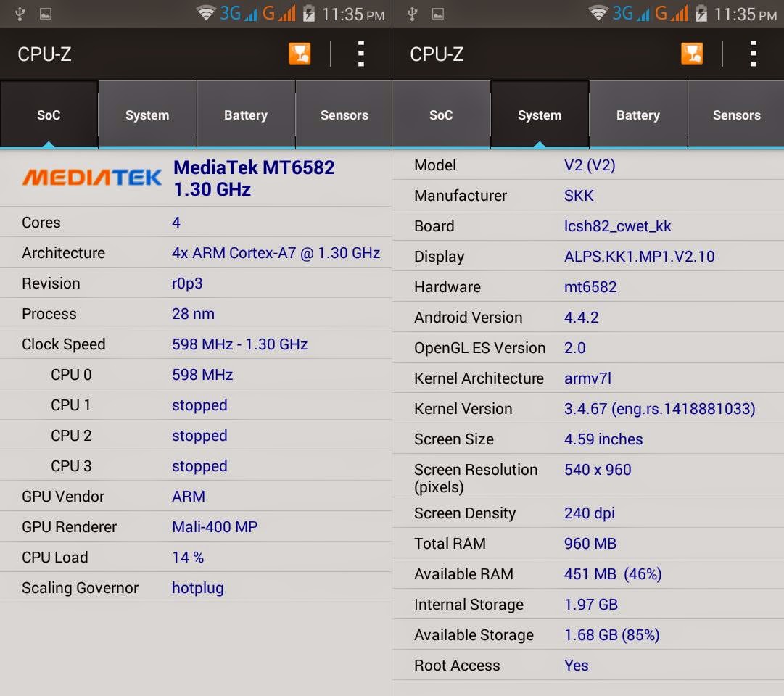Tap the clock 11:35 PM in right status bar
This screenshot has width=784, height=696.
[746, 14]
